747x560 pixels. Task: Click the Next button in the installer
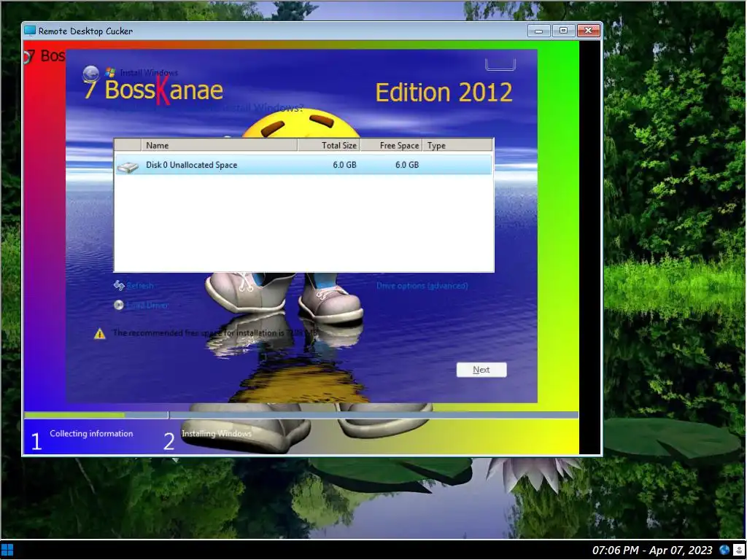481,370
